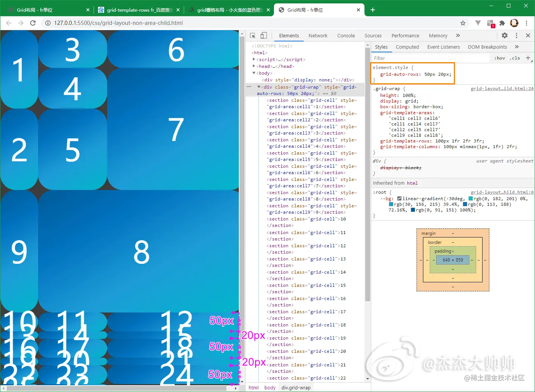Open grid-layout…ild.html:24 source link
535x392 pixels.
pos(502,89)
